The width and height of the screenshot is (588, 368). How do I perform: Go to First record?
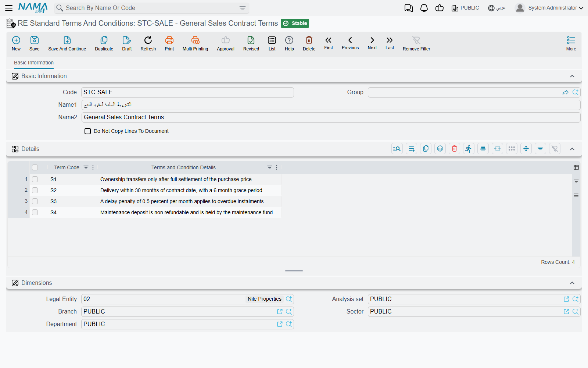(329, 43)
